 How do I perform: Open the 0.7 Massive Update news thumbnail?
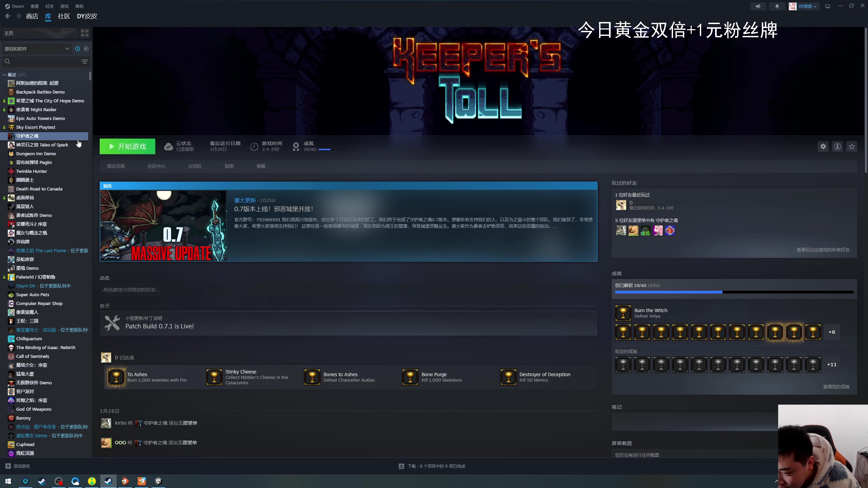tap(163, 226)
